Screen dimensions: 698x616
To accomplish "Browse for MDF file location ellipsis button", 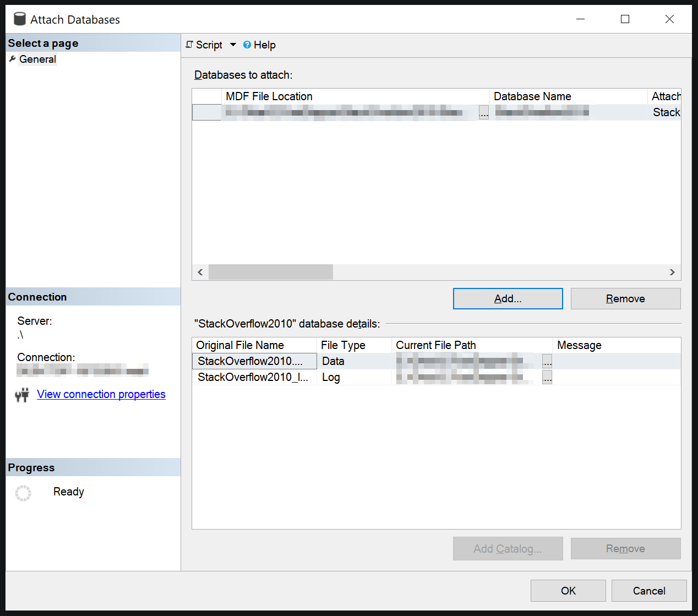I will pos(483,113).
